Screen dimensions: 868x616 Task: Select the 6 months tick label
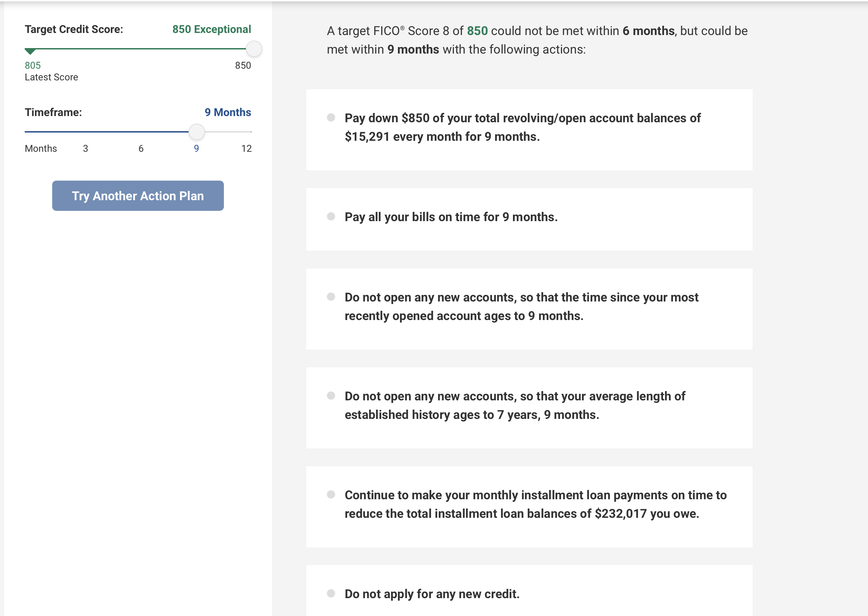click(x=141, y=148)
